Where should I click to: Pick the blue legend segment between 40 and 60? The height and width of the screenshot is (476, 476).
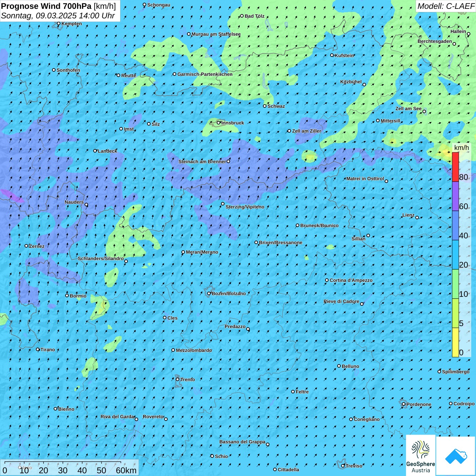[x=455, y=226]
